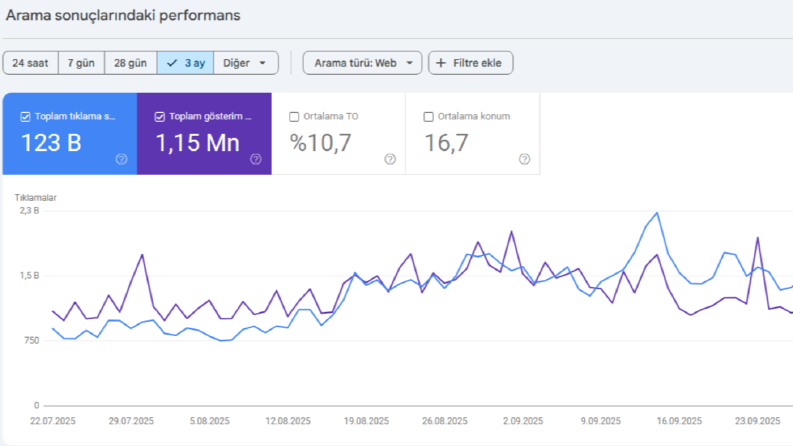Click the 16.09.2025 date label
Screen dimensions: 793x446
click(679, 421)
